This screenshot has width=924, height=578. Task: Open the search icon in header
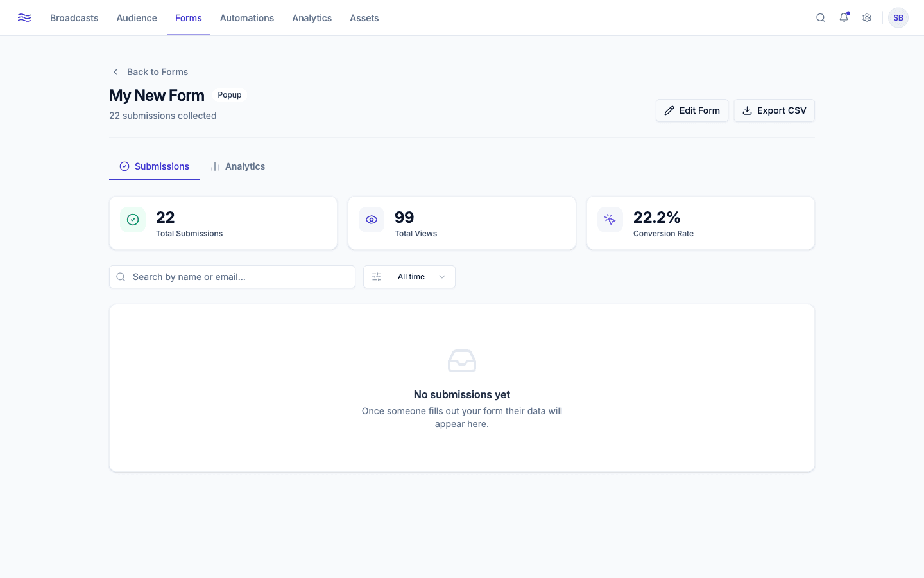click(x=821, y=18)
